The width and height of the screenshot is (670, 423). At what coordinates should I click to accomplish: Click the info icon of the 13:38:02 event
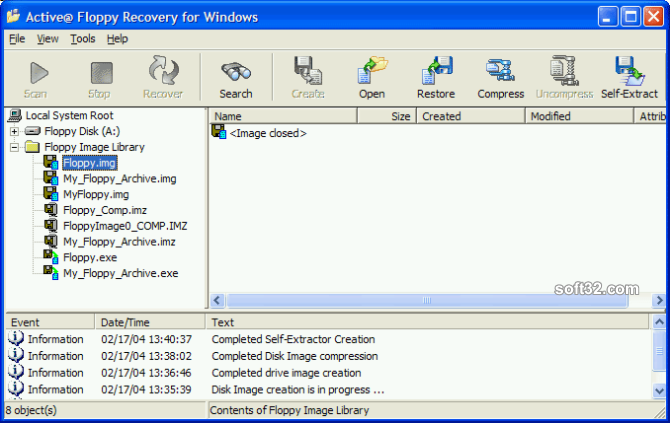16,355
